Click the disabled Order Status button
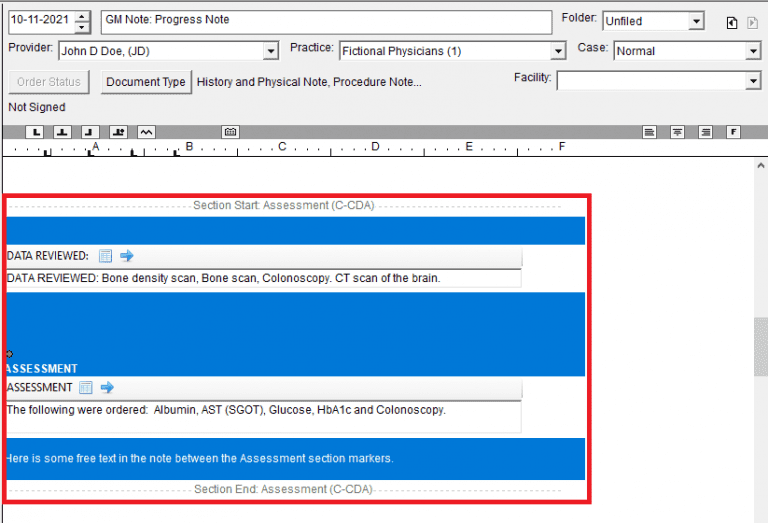768x523 pixels. 49,82
